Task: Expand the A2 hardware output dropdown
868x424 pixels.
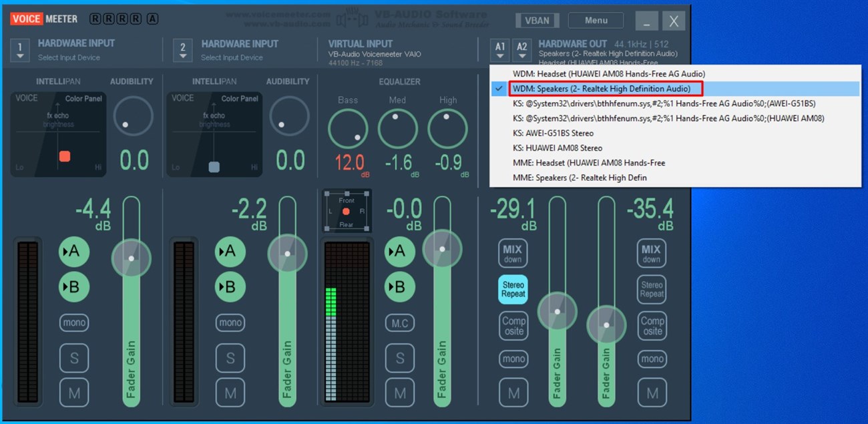Action: 522,50
